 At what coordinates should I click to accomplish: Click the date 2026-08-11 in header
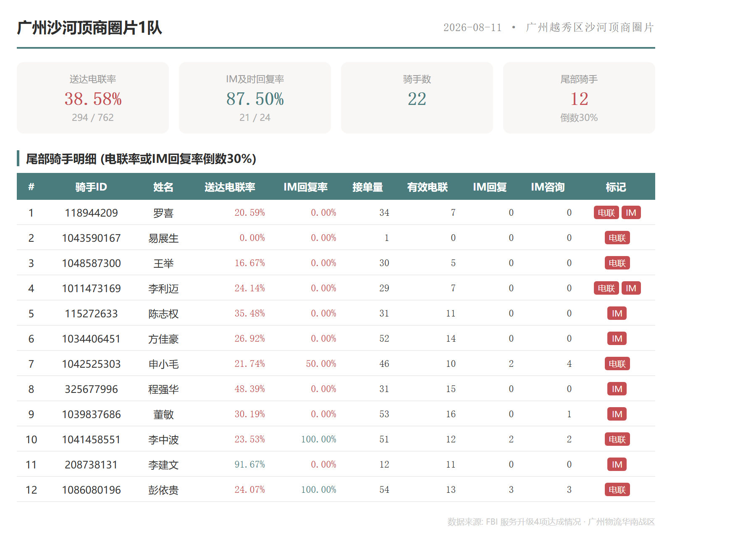click(472, 28)
